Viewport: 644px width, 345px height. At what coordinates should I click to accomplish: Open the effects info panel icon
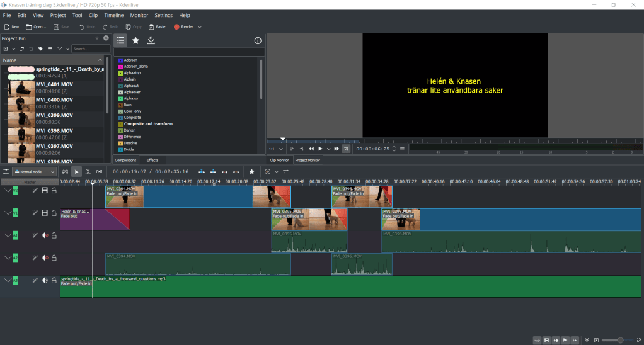click(x=257, y=41)
